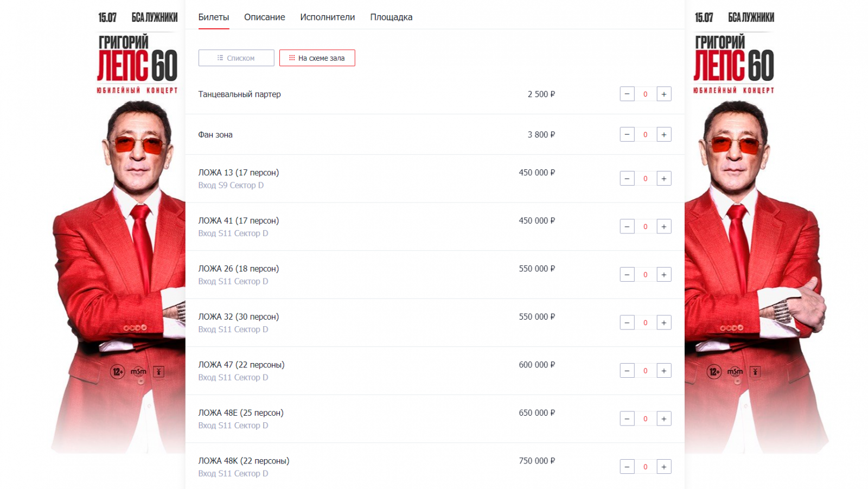
Task: Click 'ЛОЖА 41 (17 персон)' label
Action: (239, 220)
